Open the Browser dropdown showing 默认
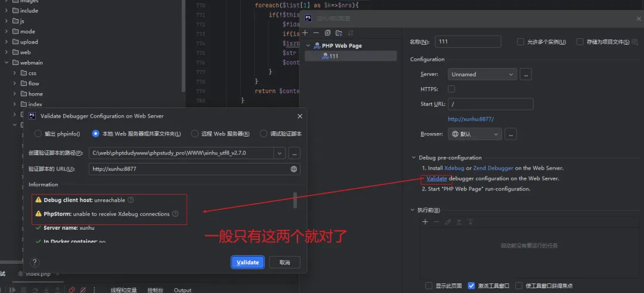The image size is (644, 293). coord(475,134)
